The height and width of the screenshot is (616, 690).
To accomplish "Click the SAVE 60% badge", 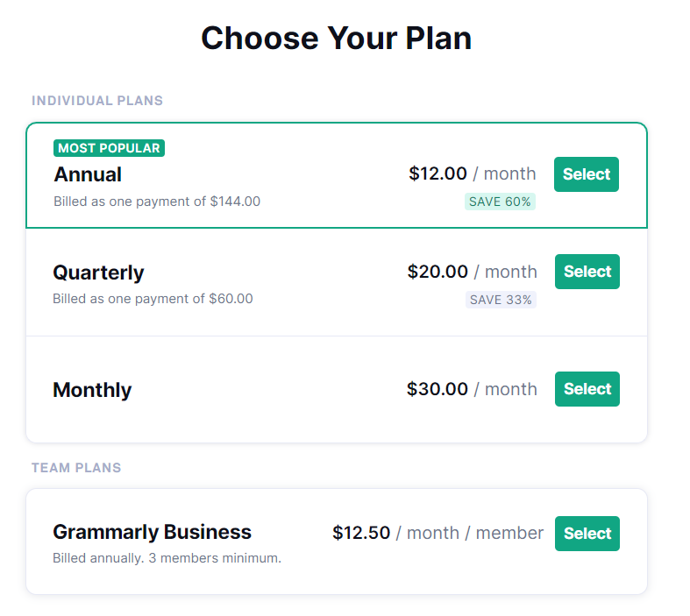I will point(500,202).
